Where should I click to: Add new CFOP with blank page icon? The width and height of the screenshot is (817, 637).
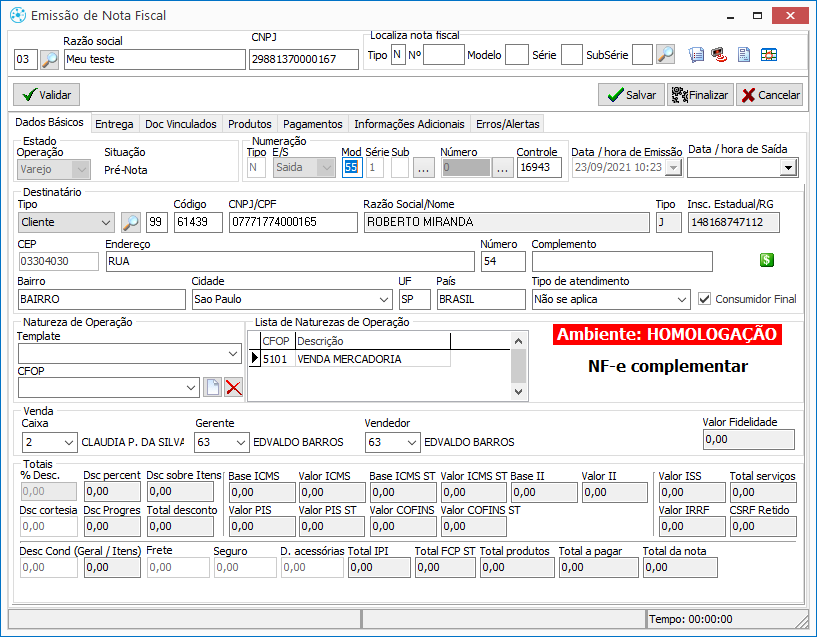pyautogui.click(x=213, y=388)
